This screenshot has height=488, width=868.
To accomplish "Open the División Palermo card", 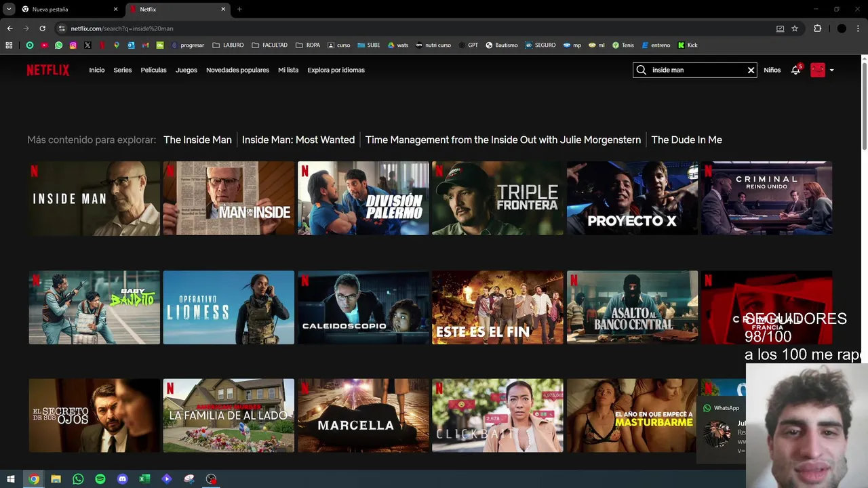I will point(363,199).
